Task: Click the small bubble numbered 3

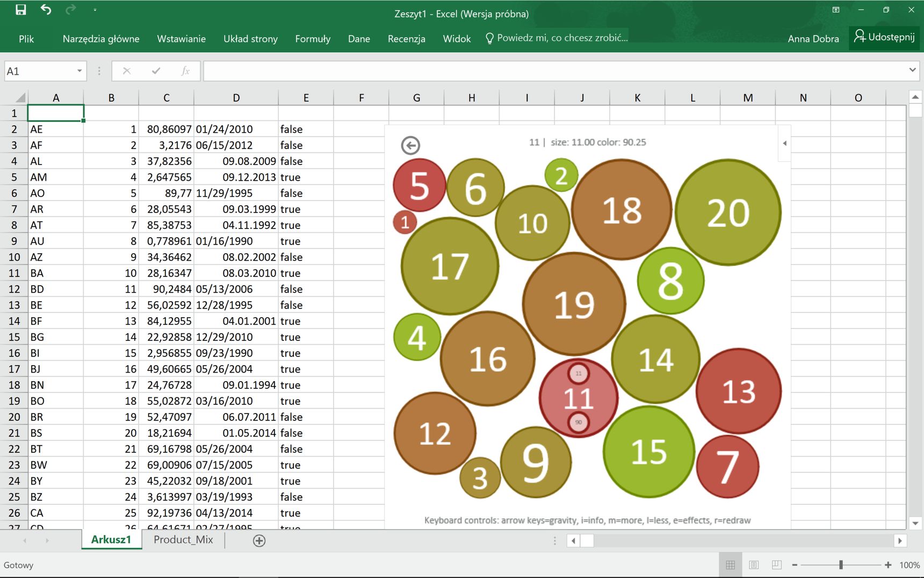Action: 480,477
